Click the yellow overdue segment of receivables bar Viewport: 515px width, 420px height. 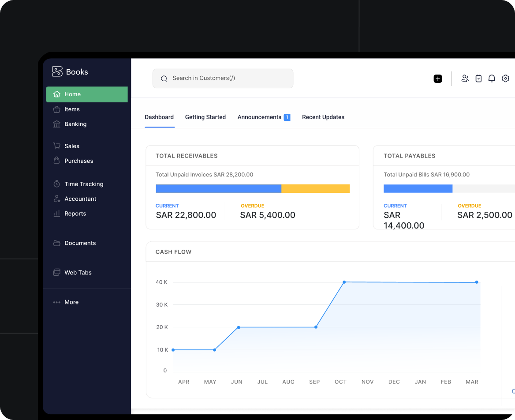315,189
